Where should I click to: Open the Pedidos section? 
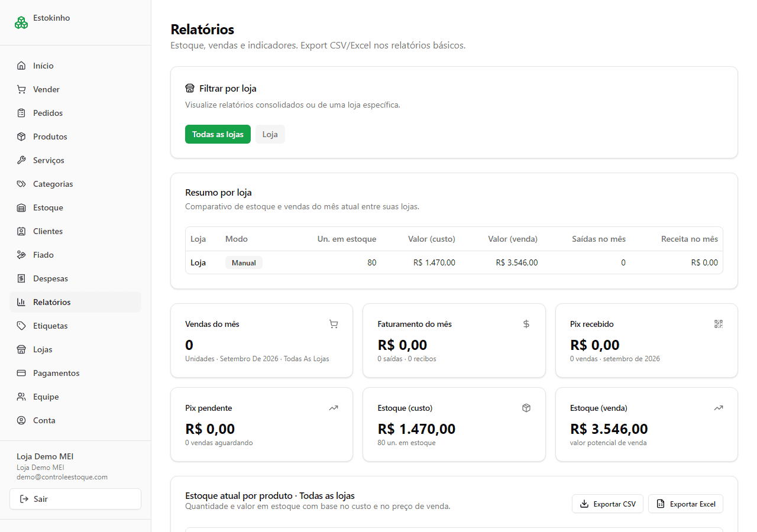[x=75, y=113]
